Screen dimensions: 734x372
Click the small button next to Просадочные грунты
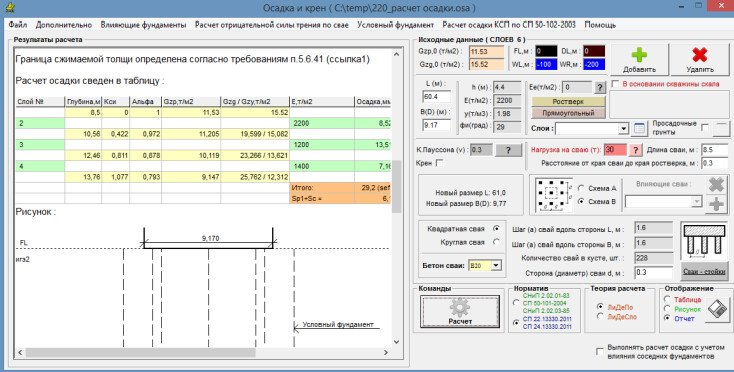(x=722, y=128)
